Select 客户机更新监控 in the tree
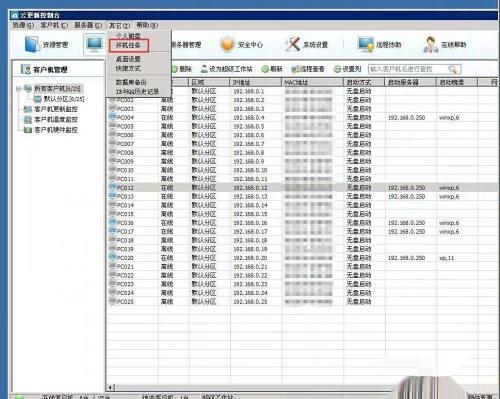The width and height of the screenshot is (500, 399). click(56, 109)
